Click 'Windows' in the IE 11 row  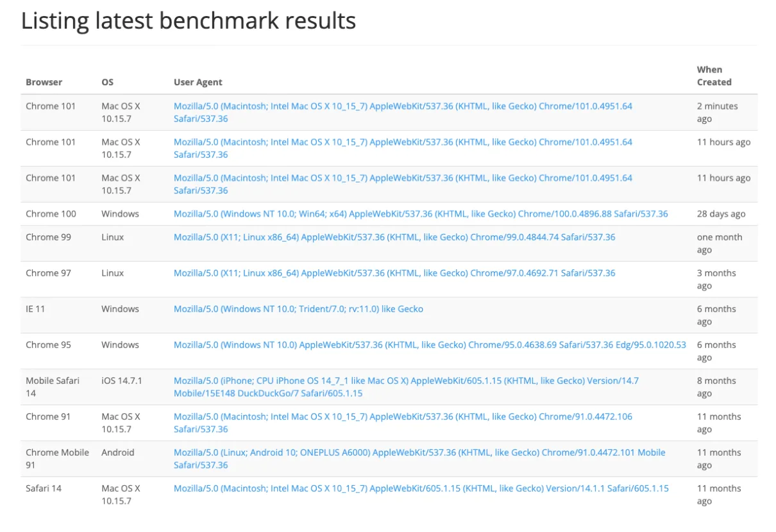(x=120, y=309)
